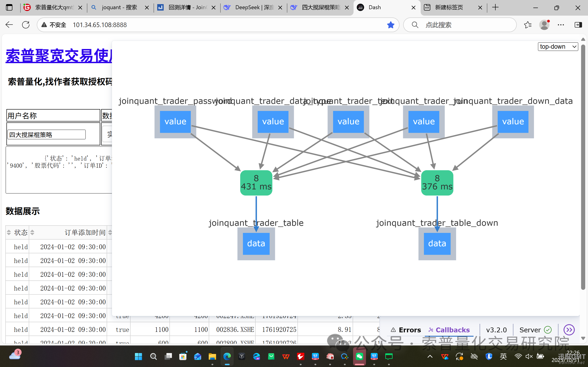The height and width of the screenshot is (367, 588).
Task: Click the callback graph vertical scrollbar
Action: (583, 167)
